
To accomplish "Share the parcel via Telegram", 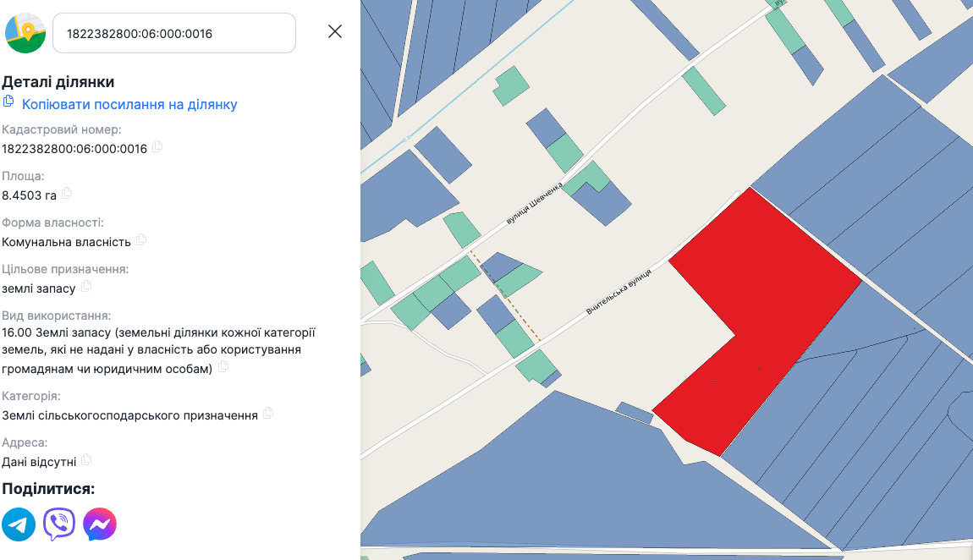I will (19, 524).
